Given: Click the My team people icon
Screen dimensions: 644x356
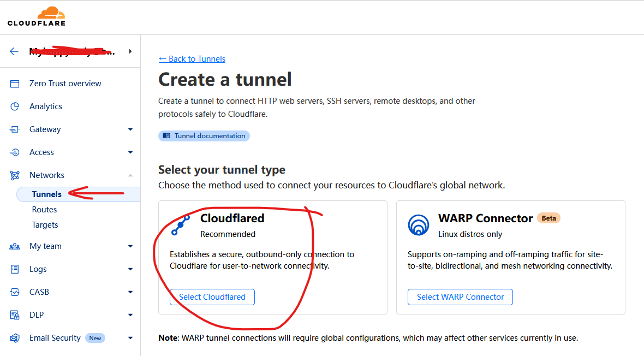Looking at the screenshot, I should 15,246.
